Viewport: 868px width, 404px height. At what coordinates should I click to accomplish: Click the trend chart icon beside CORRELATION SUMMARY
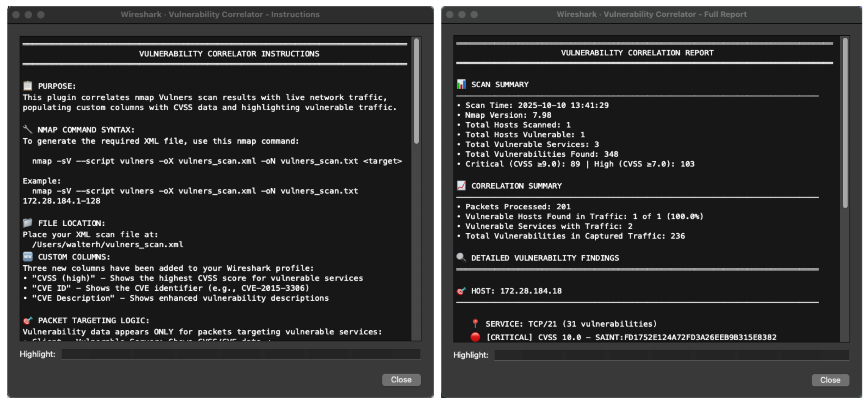[x=461, y=186]
